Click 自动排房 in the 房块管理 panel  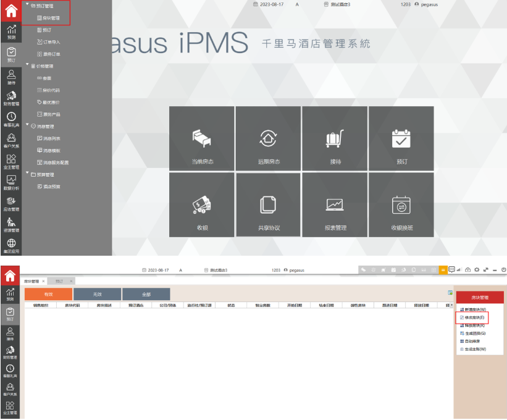pos(470,341)
